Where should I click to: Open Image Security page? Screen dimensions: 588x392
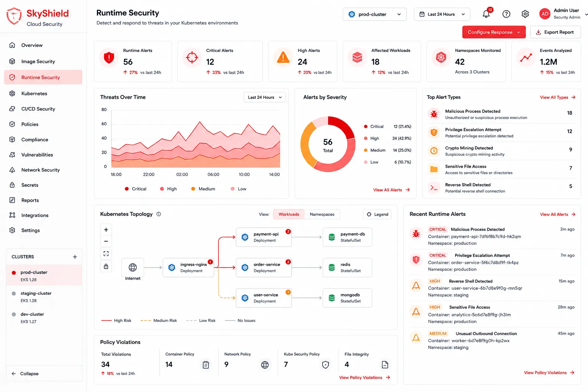(x=43, y=61)
